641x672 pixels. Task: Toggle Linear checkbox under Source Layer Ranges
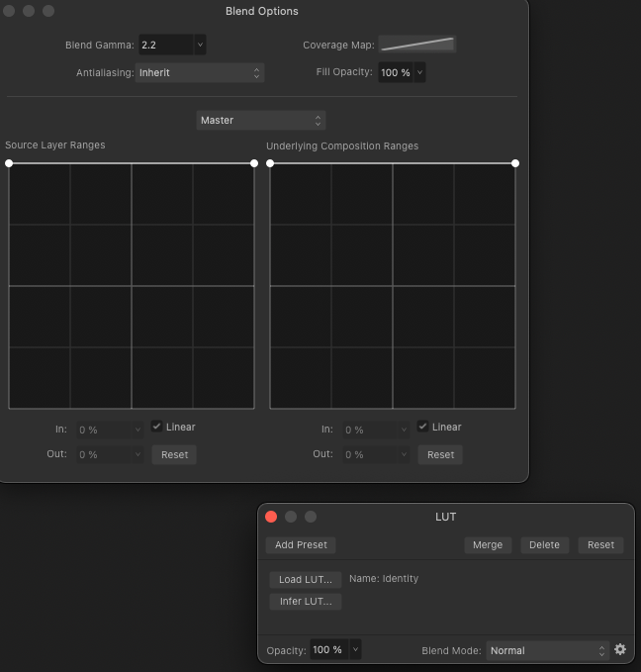[156, 427]
